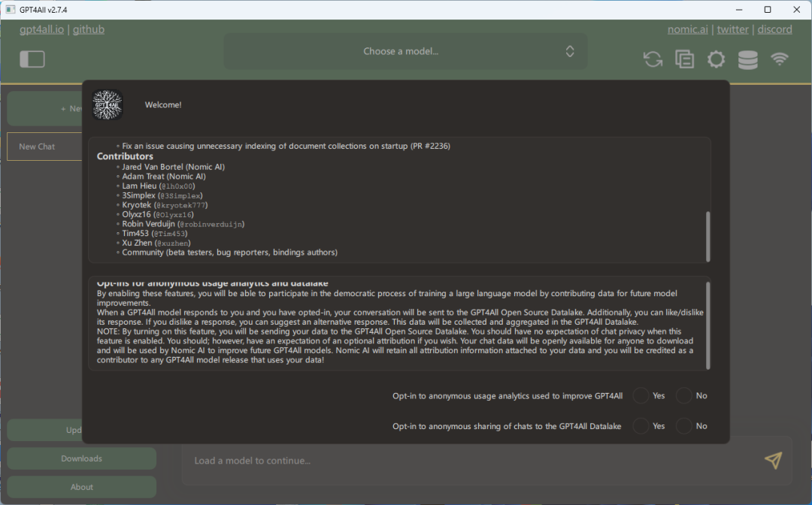Click the Welcome! dialog title
This screenshot has width=812, height=505.
coord(163,104)
